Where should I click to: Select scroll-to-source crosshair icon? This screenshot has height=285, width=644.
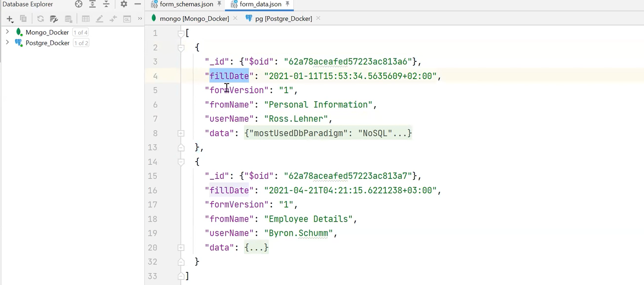pos(79,4)
